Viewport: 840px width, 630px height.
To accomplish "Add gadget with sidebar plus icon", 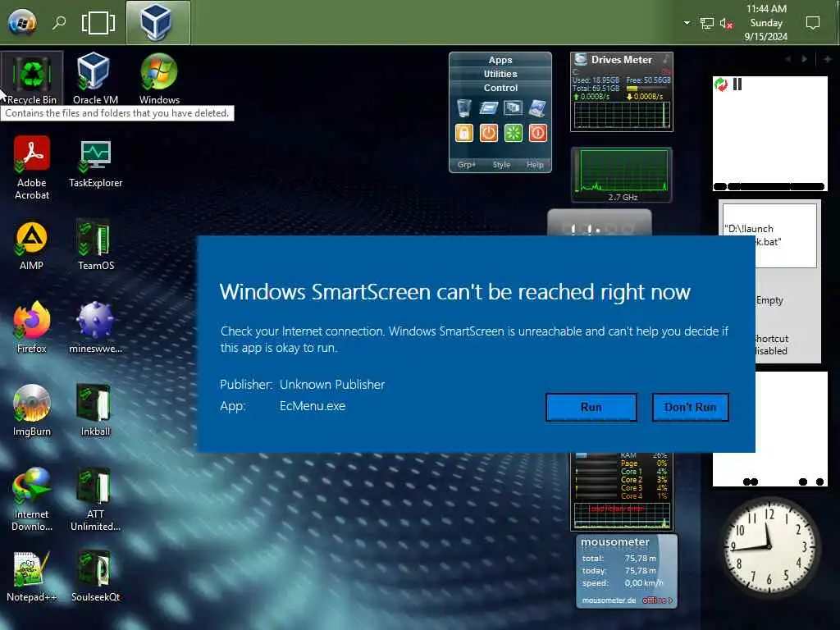I will pos(828,59).
